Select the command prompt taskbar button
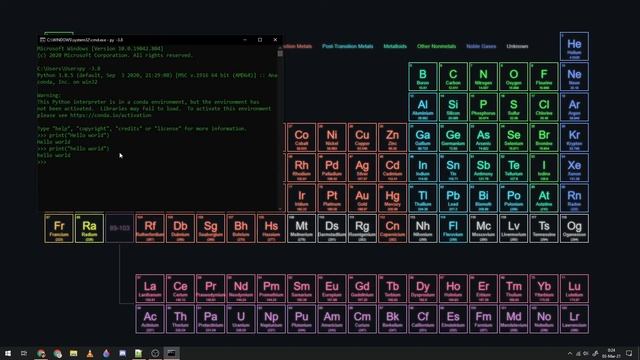 [171, 353]
